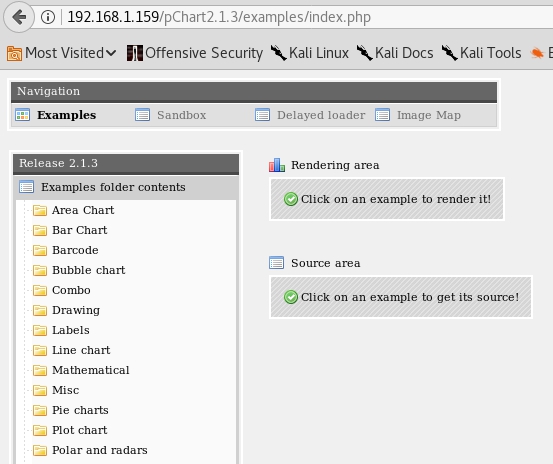553x464 pixels.
Task: Click the browser back arrow button
Action: point(19,17)
